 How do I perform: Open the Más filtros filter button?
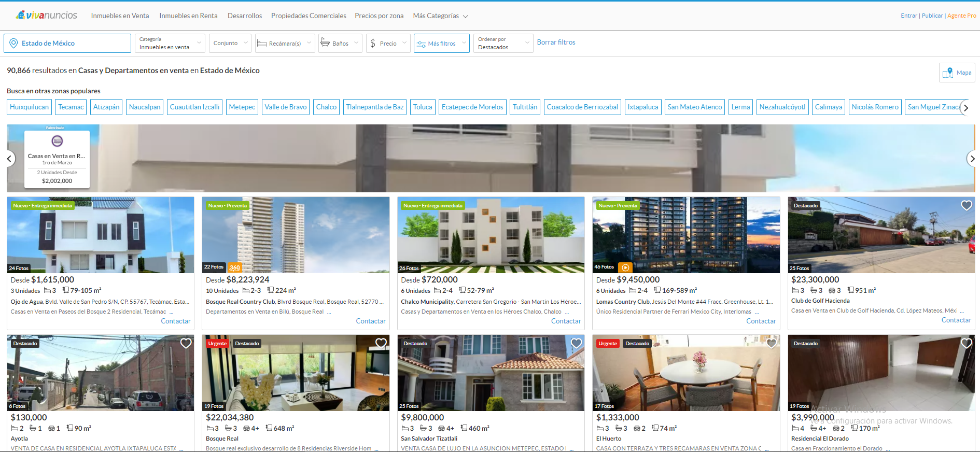pyautogui.click(x=442, y=44)
